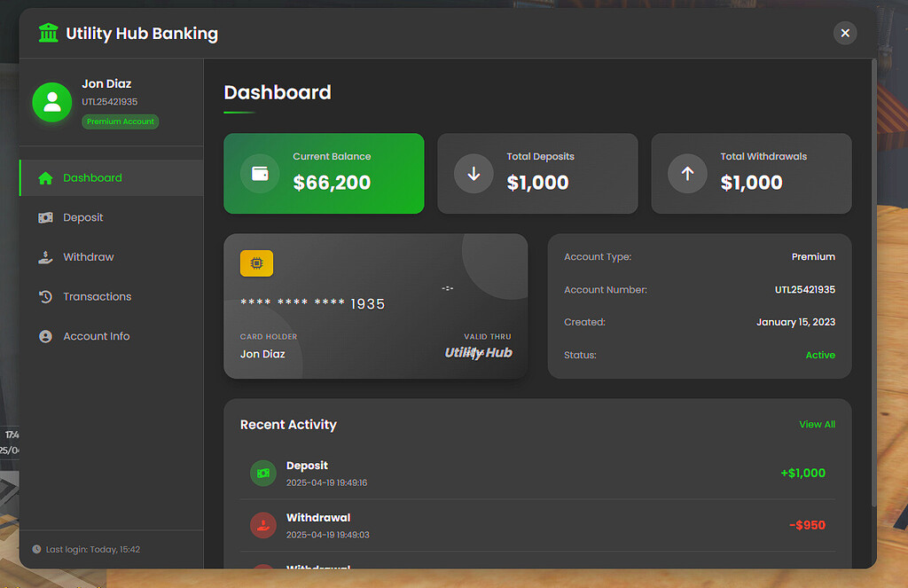Click the Utility Hub Banking title

tap(142, 34)
